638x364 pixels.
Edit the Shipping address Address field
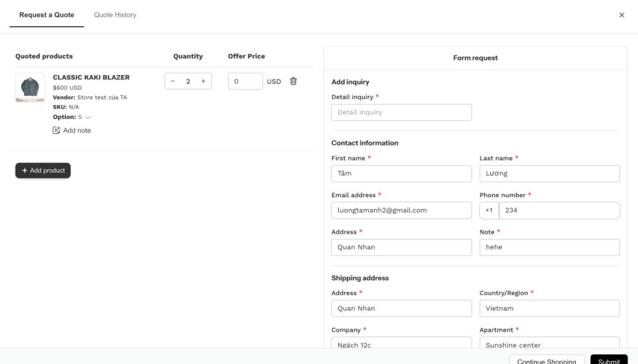coord(402,309)
